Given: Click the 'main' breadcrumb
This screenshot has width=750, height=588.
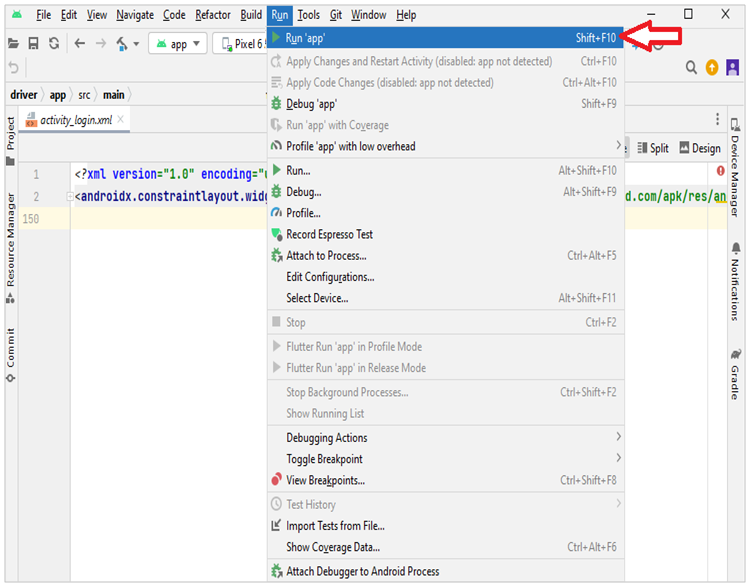Looking at the screenshot, I should click(114, 95).
